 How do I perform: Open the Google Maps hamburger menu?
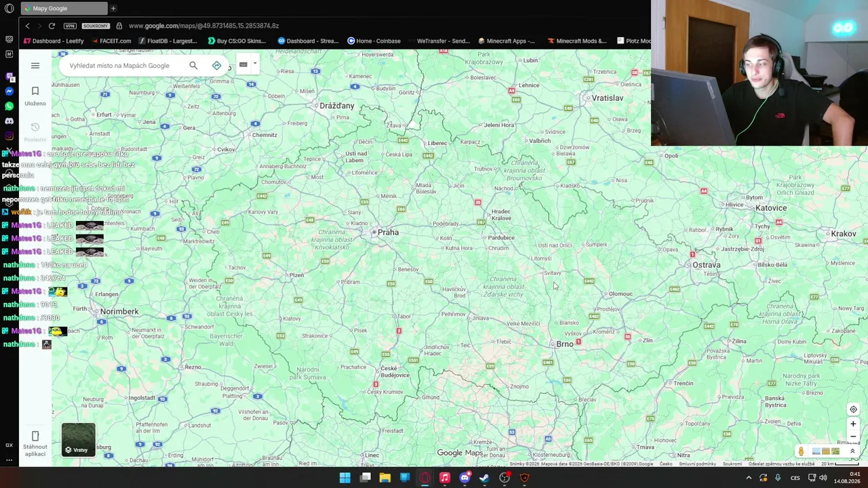[35, 66]
